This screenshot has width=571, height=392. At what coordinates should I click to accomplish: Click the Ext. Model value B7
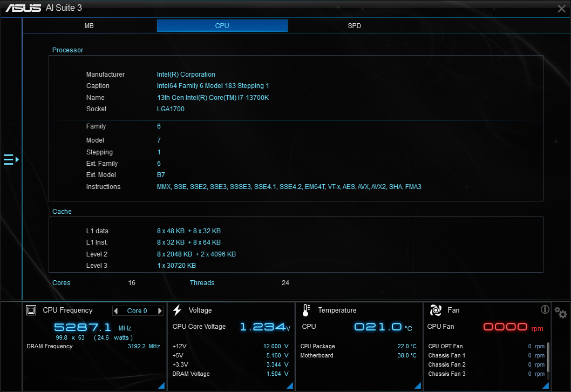click(161, 175)
